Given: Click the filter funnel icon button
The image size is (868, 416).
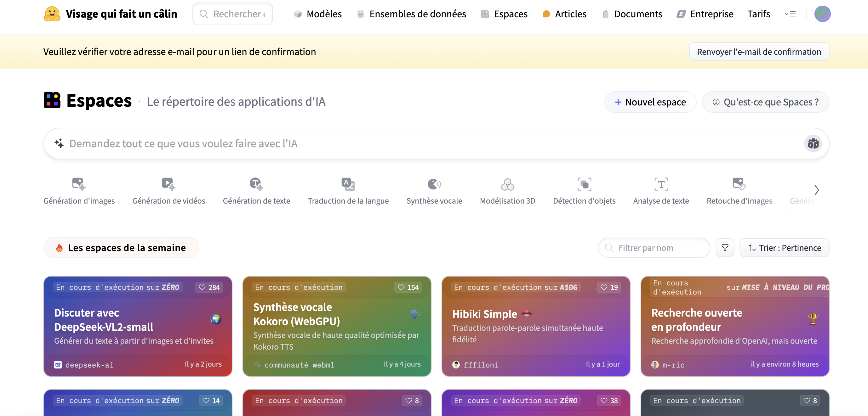Looking at the screenshot, I should [725, 248].
